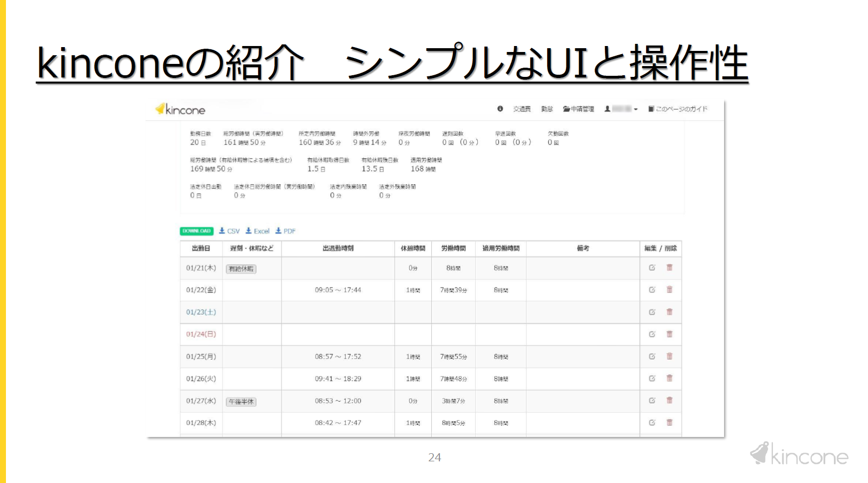
Task: Click time range 09:41 ～ 18:29
Action: tap(338, 379)
